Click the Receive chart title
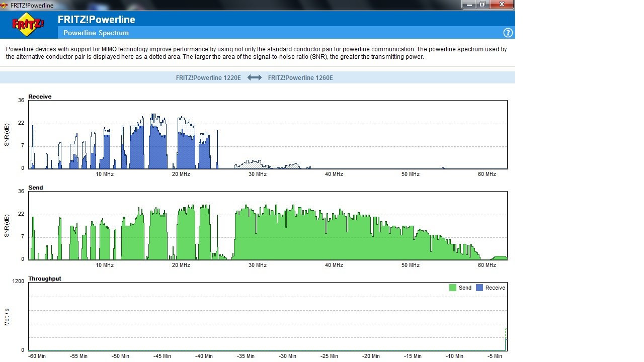This screenshot has height=362, width=644. (40, 97)
